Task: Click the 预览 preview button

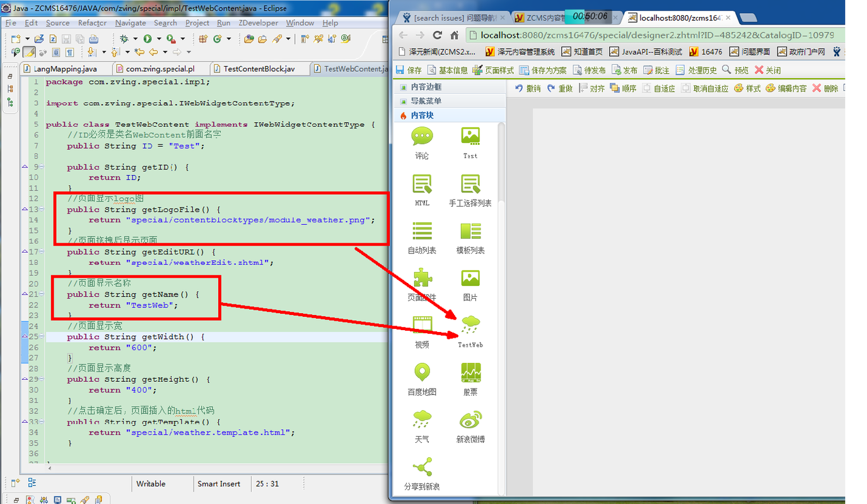Action: click(735, 70)
